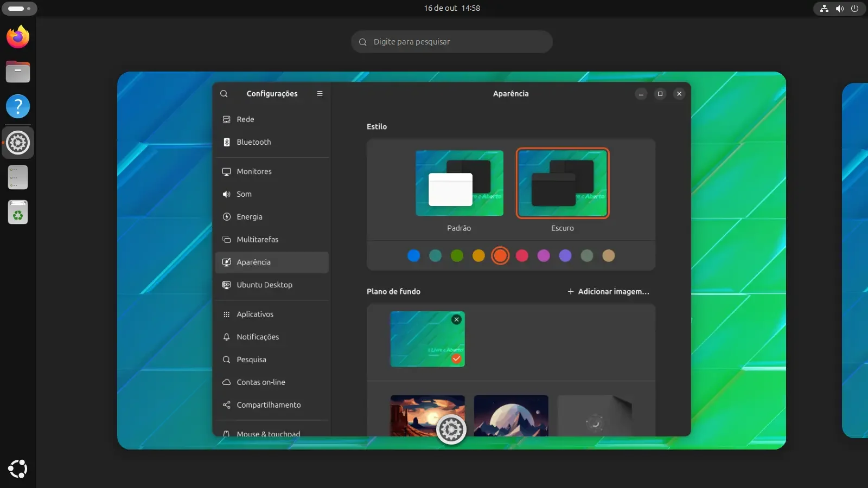Switch to the adjacent workspace at right
Screen dimensions: 868x488
856,260
